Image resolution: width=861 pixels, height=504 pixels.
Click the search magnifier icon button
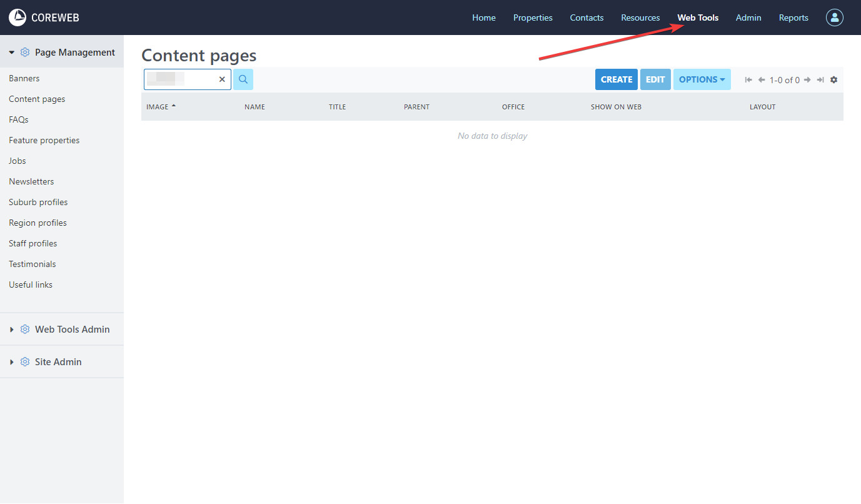(x=243, y=79)
